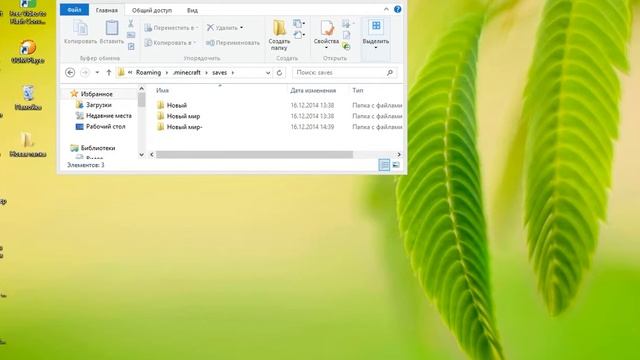Switch to large icons view in status bar
The image size is (640, 360).
396,165
